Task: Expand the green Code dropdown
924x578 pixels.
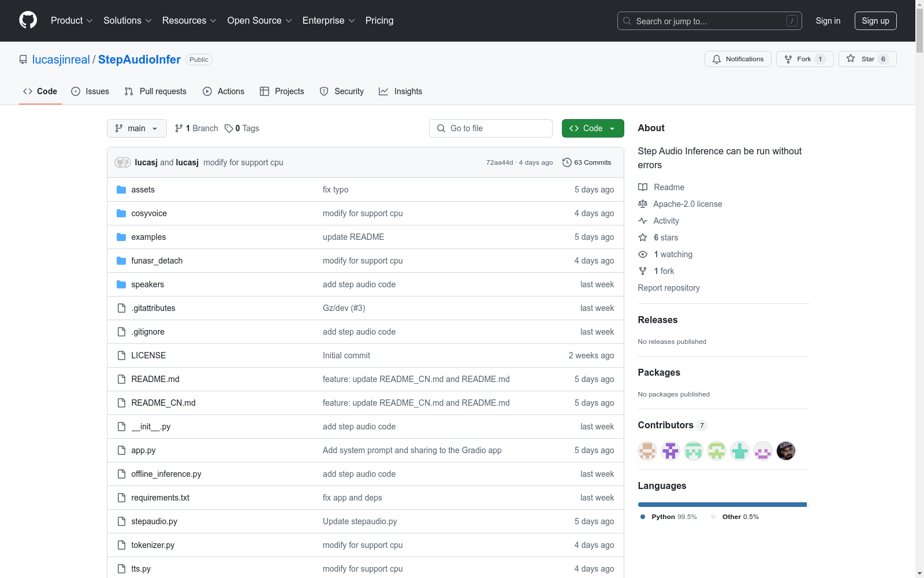Action: [x=593, y=128]
